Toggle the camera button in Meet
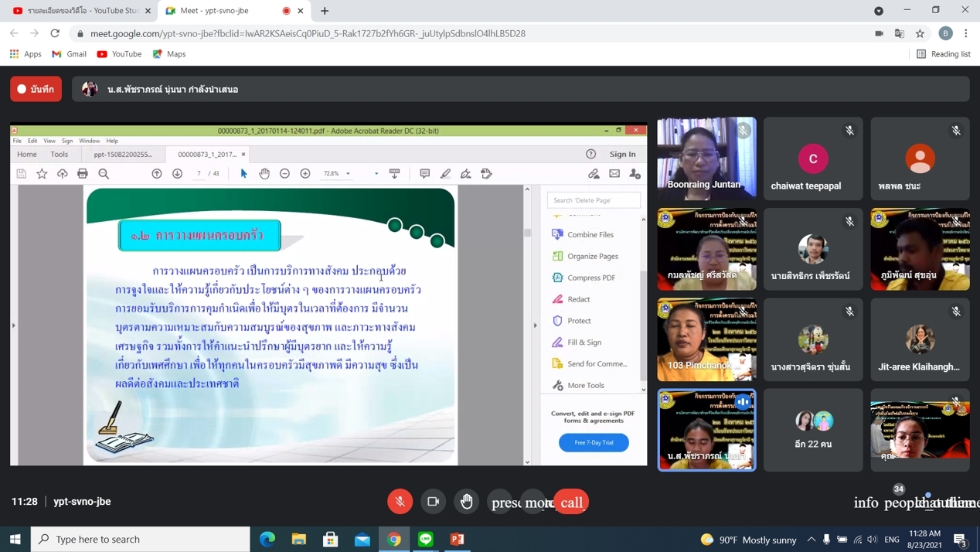The height and width of the screenshot is (552, 980). (434, 502)
